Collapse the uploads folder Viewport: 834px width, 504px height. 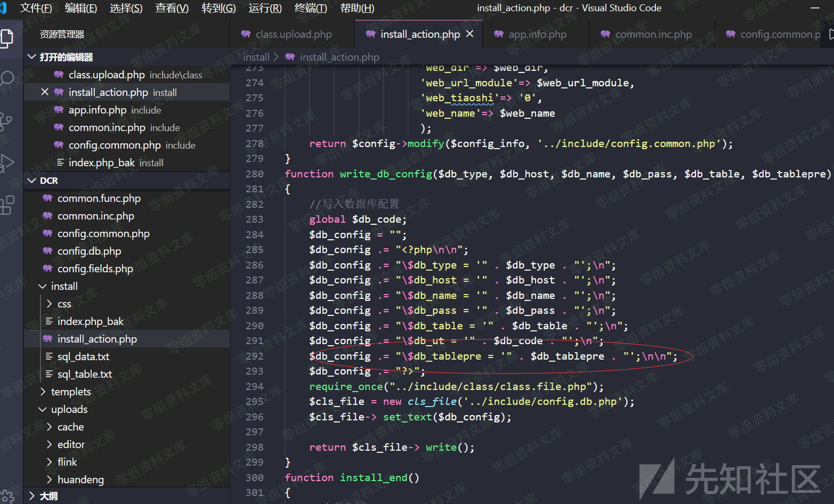tap(43, 409)
